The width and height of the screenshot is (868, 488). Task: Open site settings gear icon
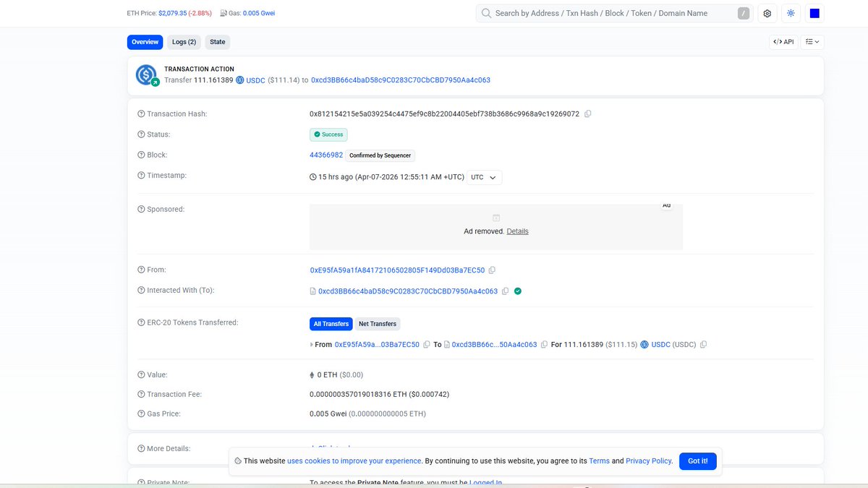tap(767, 13)
